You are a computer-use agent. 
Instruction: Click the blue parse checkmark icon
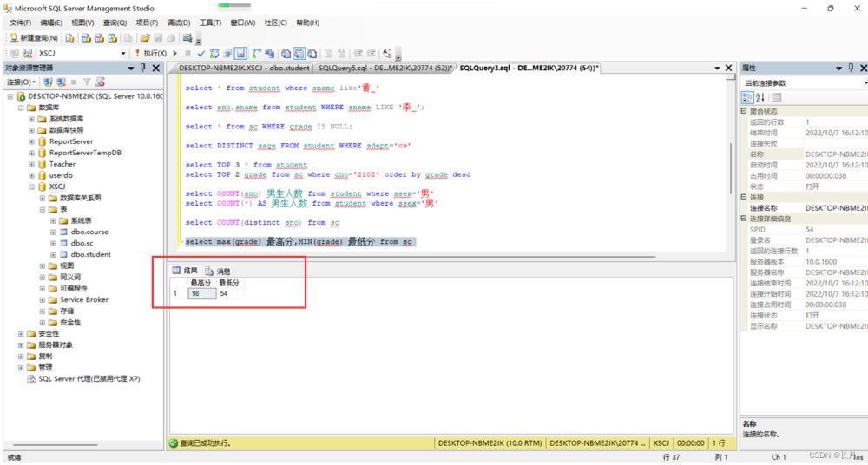click(x=201, y=54)
